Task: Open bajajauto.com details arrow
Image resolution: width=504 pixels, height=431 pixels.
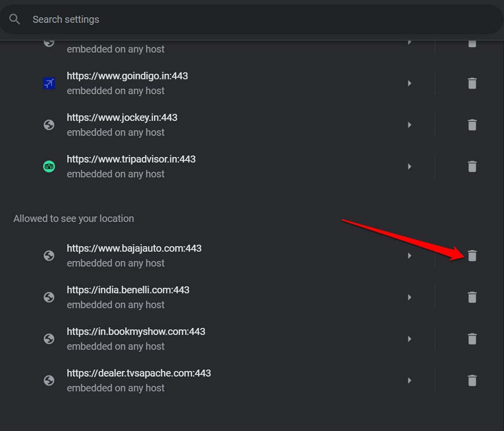Action: 410,255
